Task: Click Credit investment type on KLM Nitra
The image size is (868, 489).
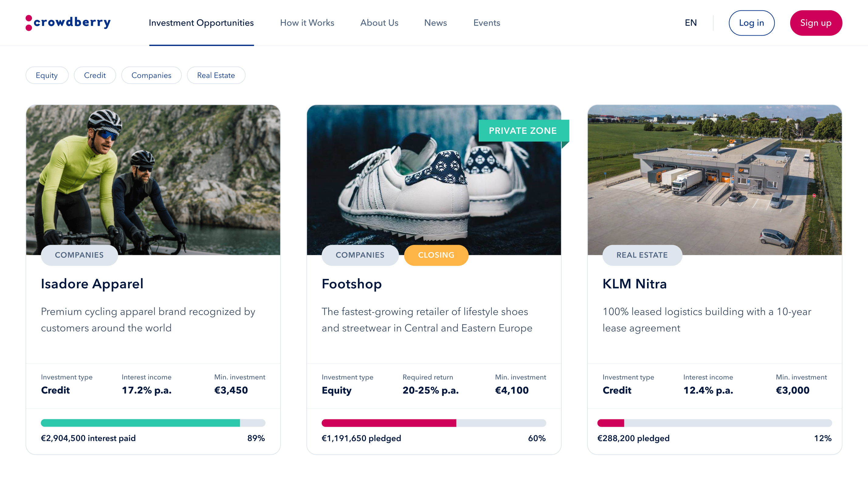Action: (x=617, y=390)
